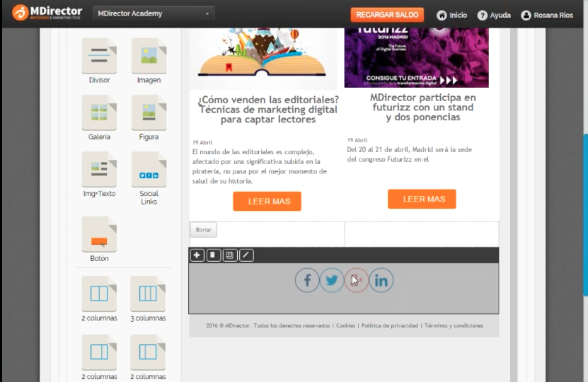Open the Política de privacidad link
The width and height of the screenshot is (588, 382).
coord(390,325)
